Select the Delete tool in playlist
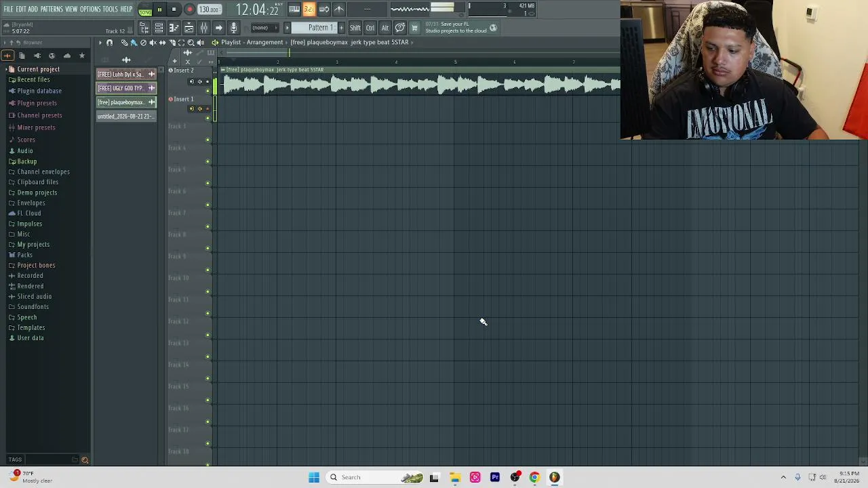868x488 pixels. click(x=143, y=42)
